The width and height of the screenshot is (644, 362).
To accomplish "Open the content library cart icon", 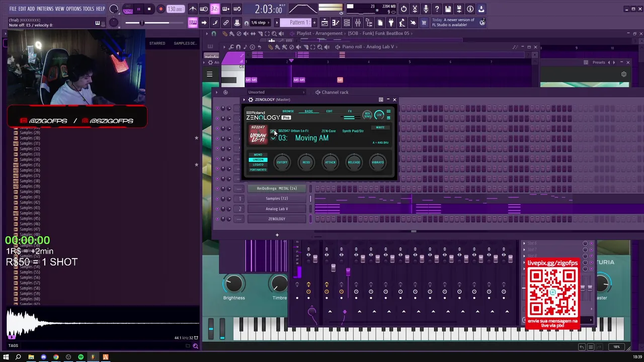I will (424, 23).
